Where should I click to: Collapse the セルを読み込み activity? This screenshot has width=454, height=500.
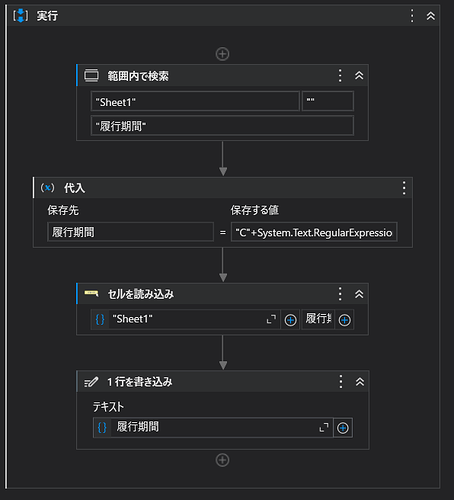(x=359, y=294)
